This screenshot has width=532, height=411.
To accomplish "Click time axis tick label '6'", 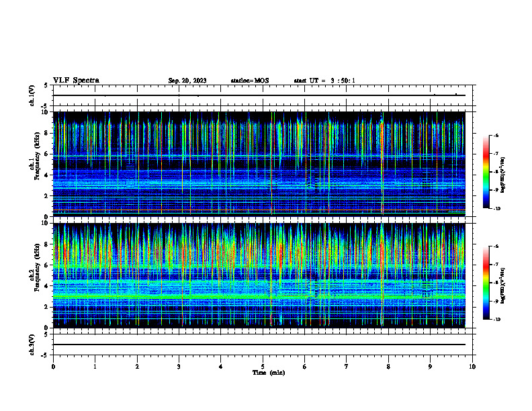I will click(x=305, y=367).
